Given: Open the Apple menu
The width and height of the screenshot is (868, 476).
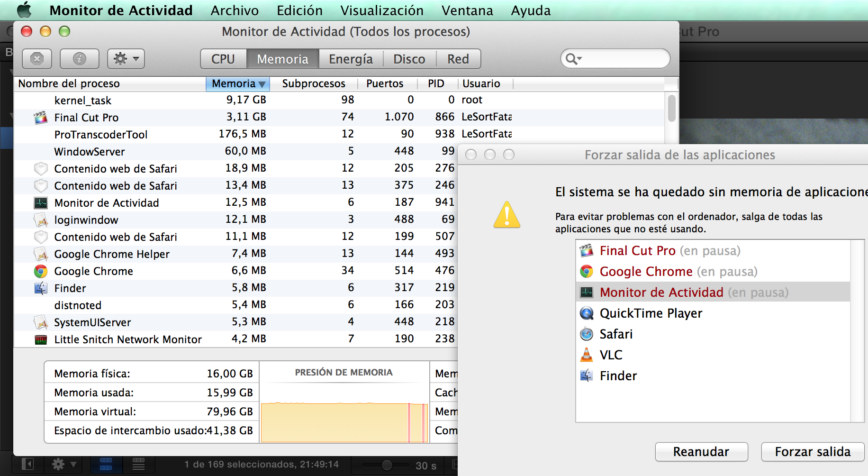Looking at the screenshot, I should coord(24,10).
